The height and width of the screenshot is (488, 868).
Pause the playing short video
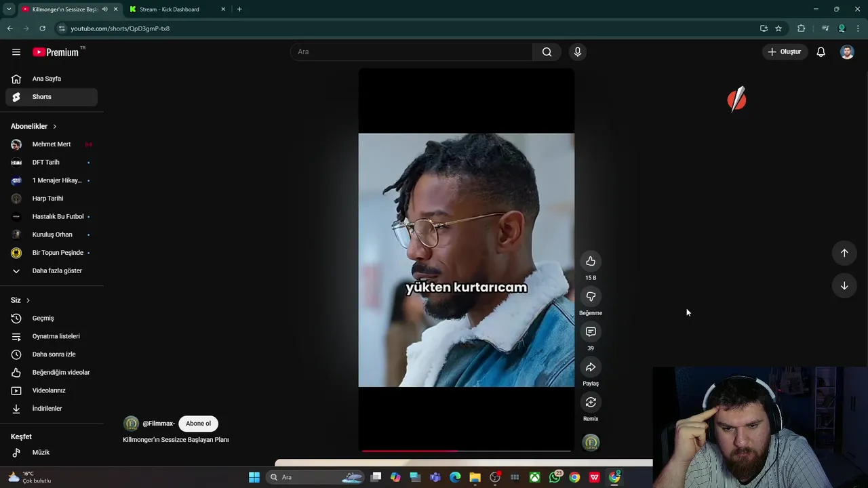[467, 260]
